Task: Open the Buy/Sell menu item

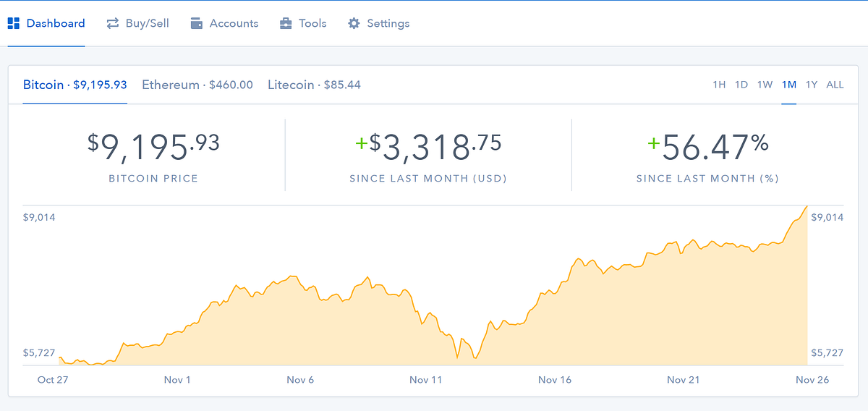Action: (147, 23)
